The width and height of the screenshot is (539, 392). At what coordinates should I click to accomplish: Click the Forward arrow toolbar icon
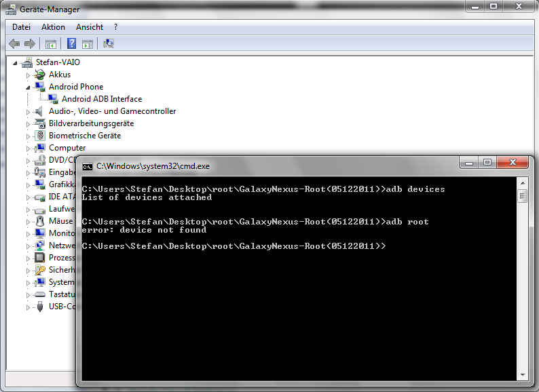click(30, 43)
